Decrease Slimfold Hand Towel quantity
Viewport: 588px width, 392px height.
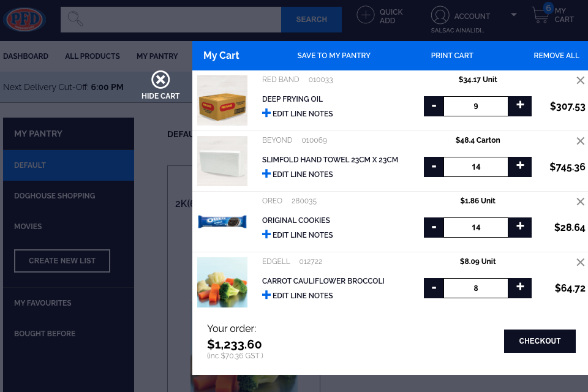tap(434, 167)
